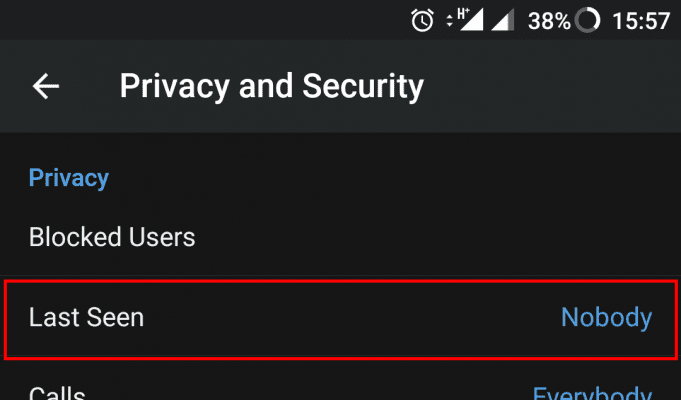Tap the Blocked Users label text

click(112, 237)
